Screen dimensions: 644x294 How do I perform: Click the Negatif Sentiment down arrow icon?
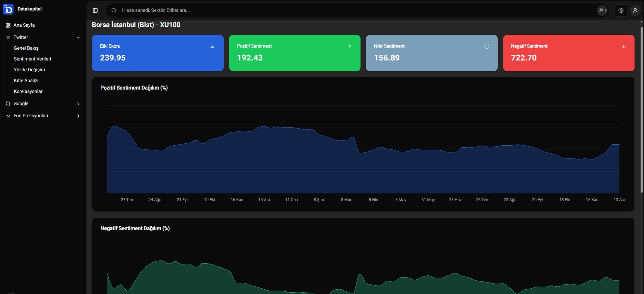pos(624,46)
